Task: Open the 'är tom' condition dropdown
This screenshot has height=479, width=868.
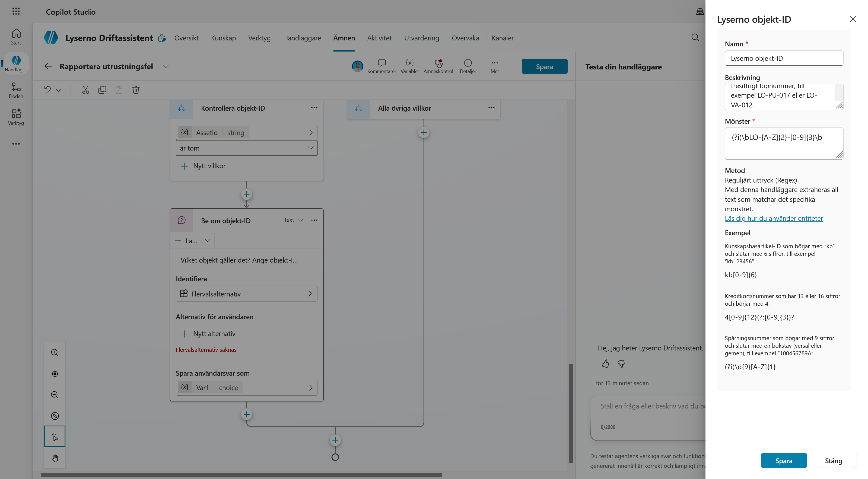Action: pyautogui.click(x=247, y=148)
